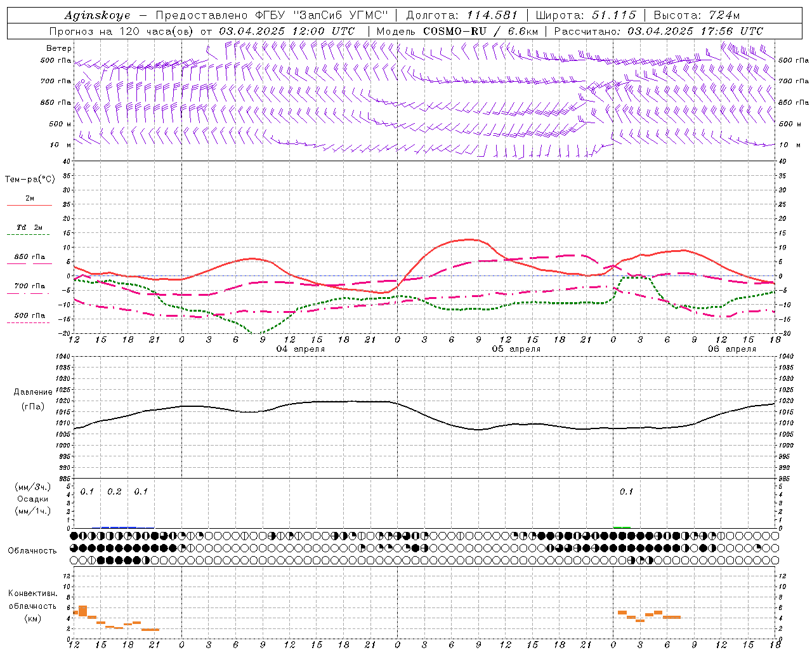Viewport: 812px width, 650px height.
Task: Click the station name "Aginskoye" in header
Action: [98, 15]
